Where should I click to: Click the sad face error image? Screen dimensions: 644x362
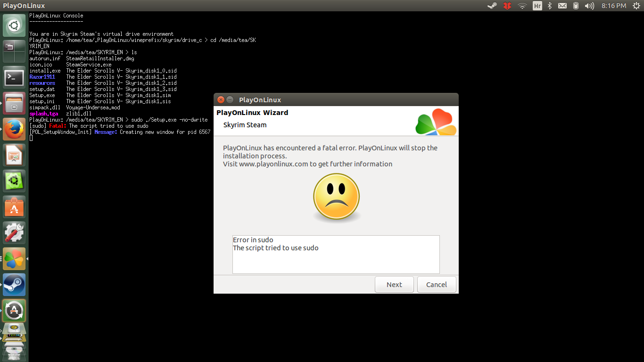336,198
